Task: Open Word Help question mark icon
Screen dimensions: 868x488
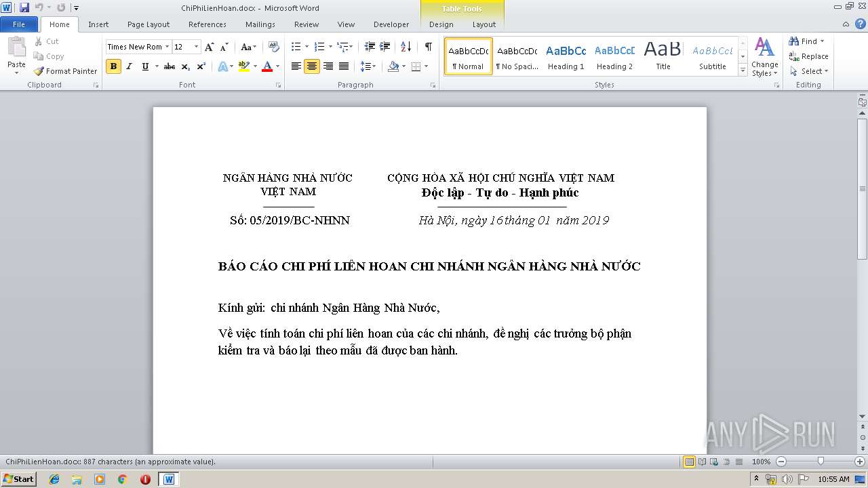Action: pyautogui.click(x=861, y=24)
